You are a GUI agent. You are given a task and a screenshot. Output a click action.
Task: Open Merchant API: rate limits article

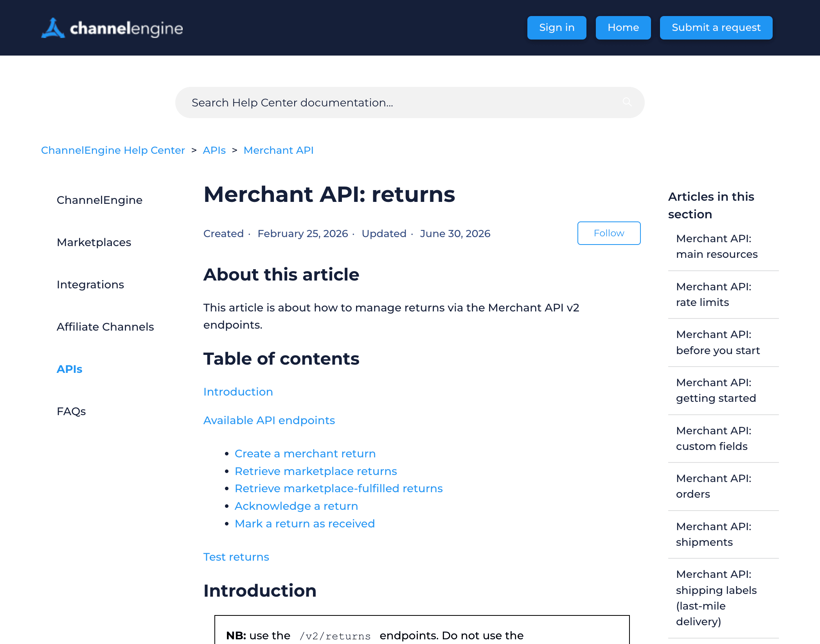714,295
